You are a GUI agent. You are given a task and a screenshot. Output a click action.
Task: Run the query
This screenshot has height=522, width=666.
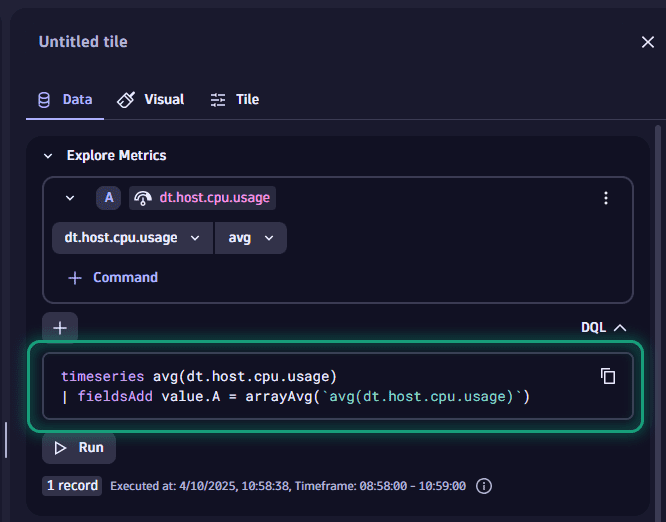click(x=79, y=448)
